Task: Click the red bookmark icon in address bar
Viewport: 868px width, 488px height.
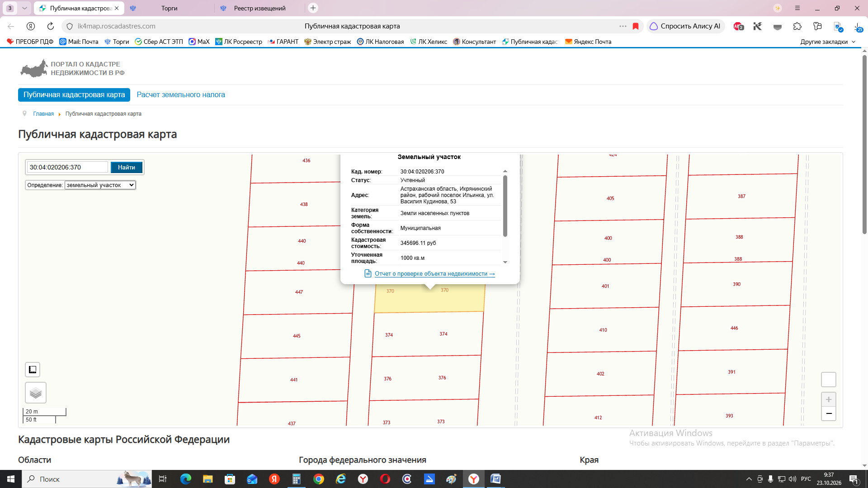Action: click(x=636, y=26)
